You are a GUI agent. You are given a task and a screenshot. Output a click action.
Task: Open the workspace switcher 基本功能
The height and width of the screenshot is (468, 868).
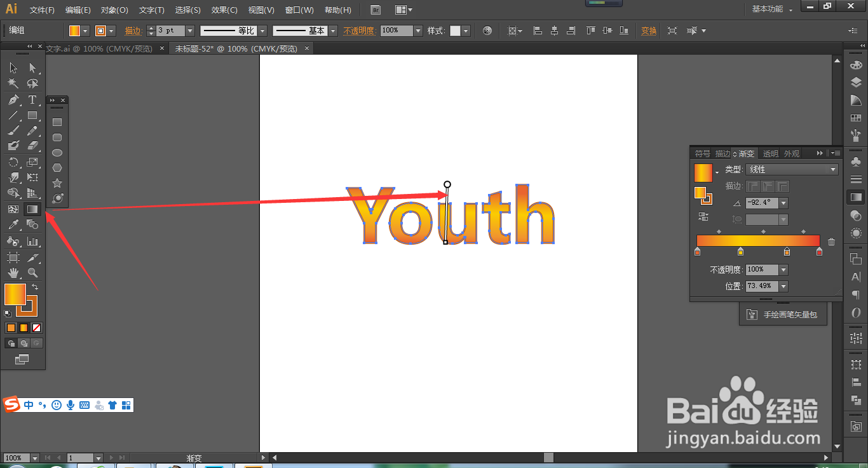pyautogui.click(x=773, y=9)
